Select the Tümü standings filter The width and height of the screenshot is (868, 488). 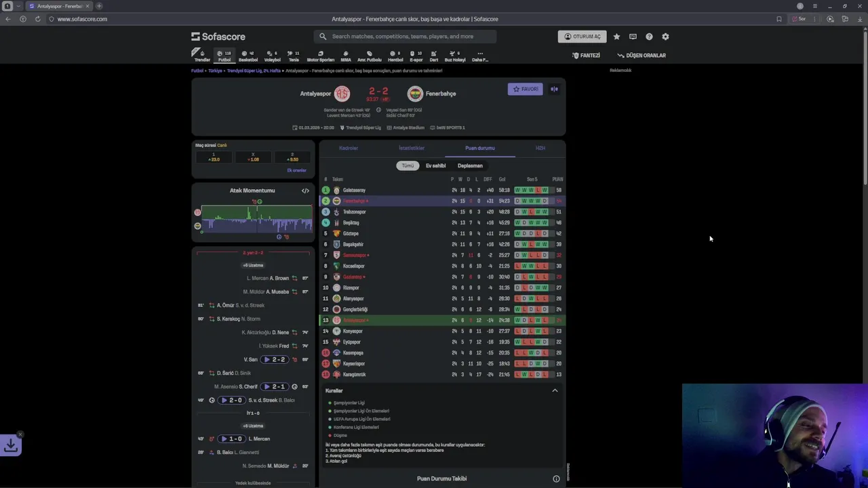click(x=408, y=165)
